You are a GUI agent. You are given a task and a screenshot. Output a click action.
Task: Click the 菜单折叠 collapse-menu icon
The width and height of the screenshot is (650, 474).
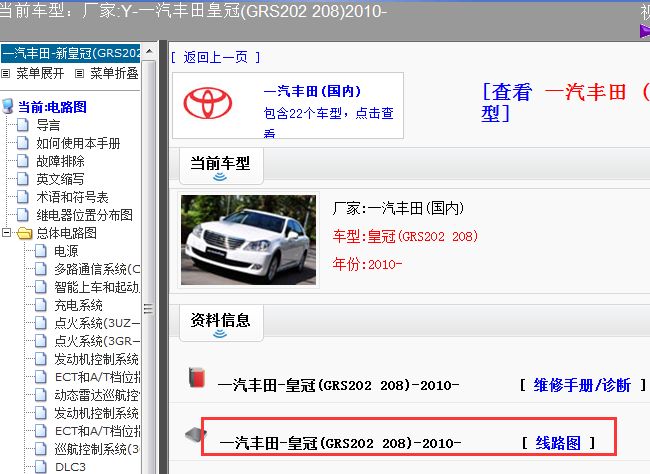(x=79, y=74)
